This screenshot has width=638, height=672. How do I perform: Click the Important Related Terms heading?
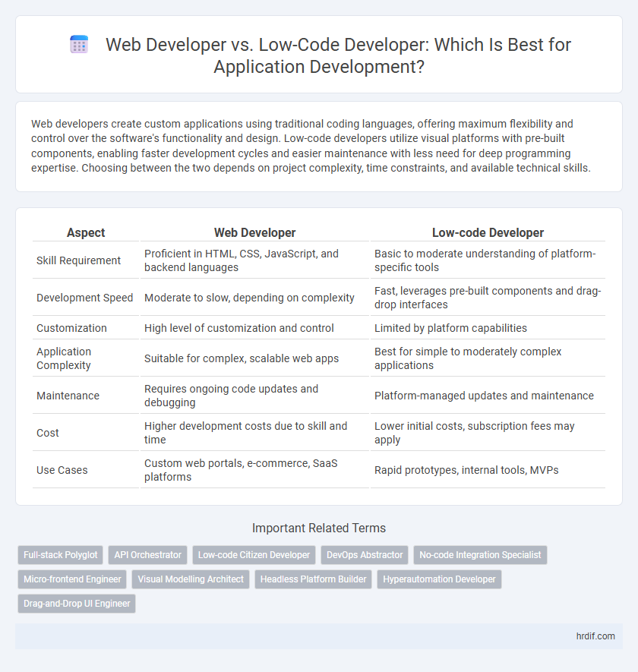coord(319,528)
